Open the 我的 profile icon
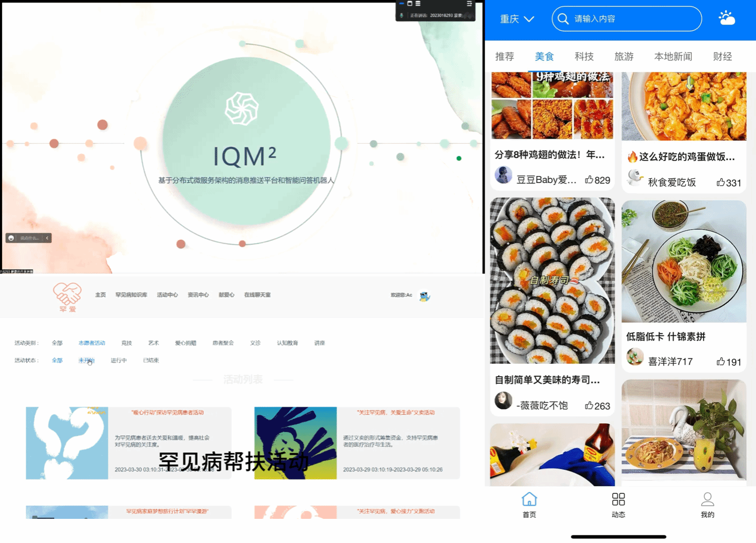756x543 pixels. coord(707,499)
